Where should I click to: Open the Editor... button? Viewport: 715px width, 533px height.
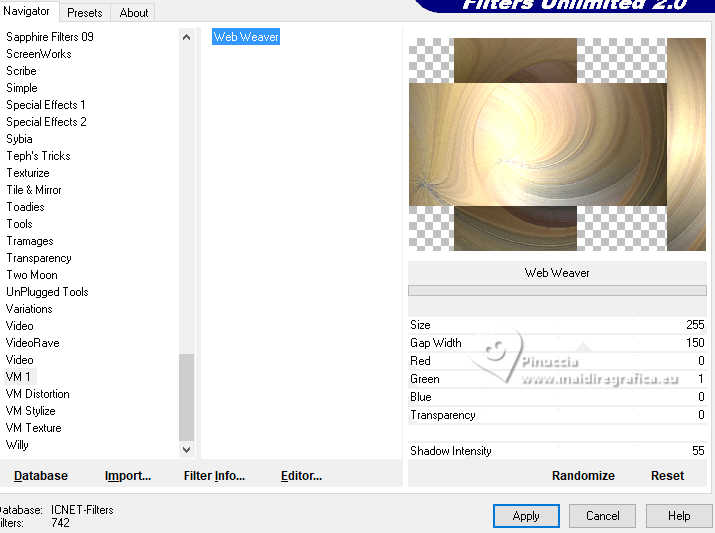[x=301, y=476]
